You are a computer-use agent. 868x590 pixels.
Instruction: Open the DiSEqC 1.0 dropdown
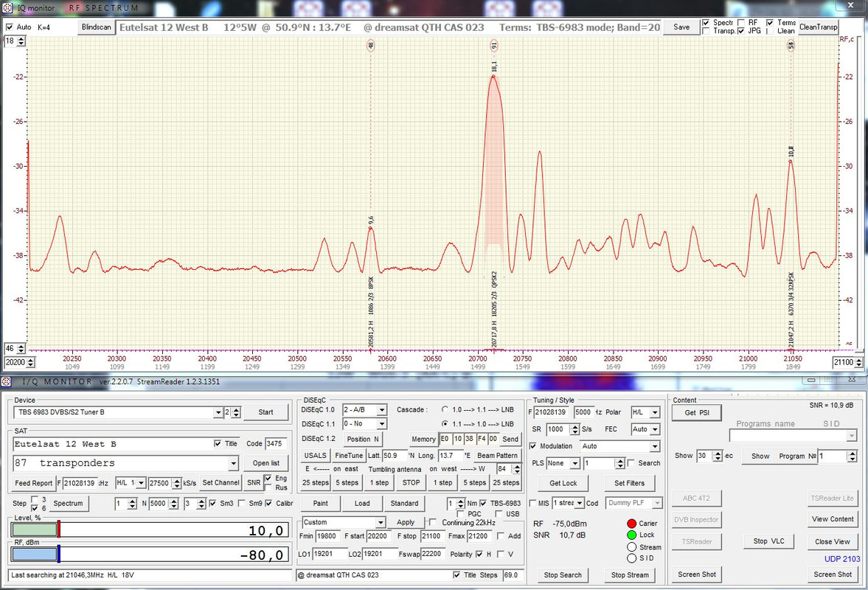[381, 410]
